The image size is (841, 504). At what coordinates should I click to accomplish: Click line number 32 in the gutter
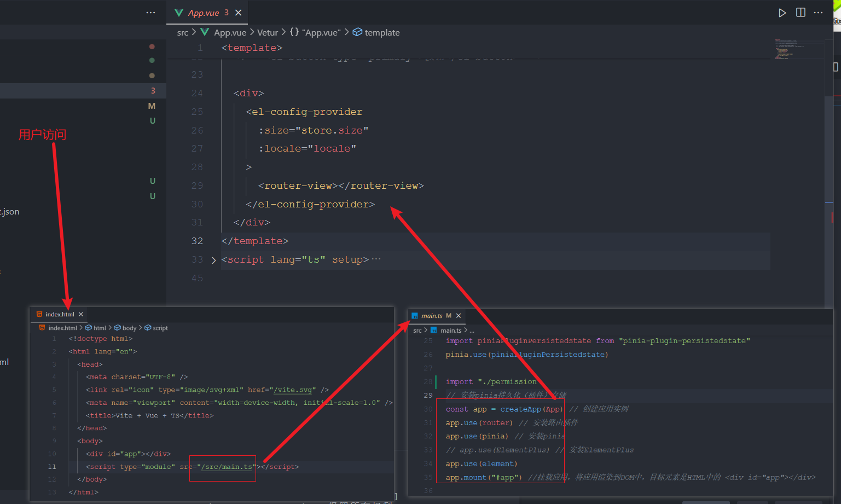197,241
